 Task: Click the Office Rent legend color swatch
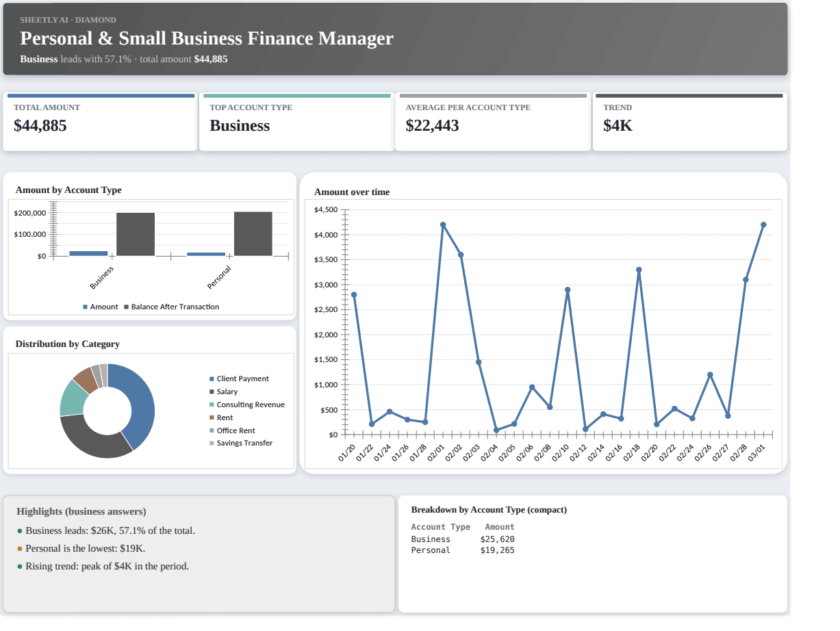[212, 430]
